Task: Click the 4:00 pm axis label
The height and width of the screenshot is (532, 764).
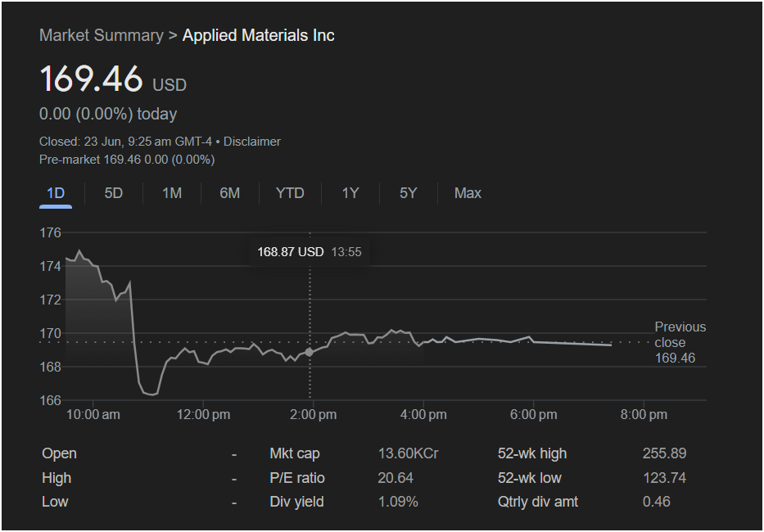Action: 423,415
